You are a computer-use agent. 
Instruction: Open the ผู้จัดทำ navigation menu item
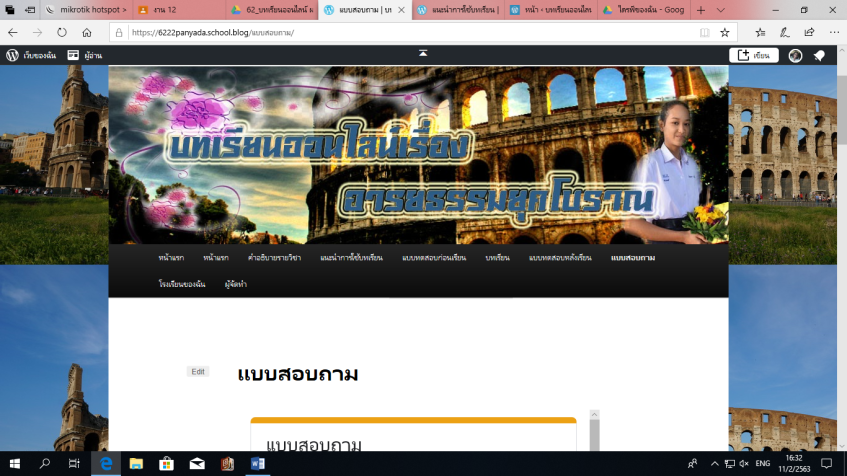point(236,284)
